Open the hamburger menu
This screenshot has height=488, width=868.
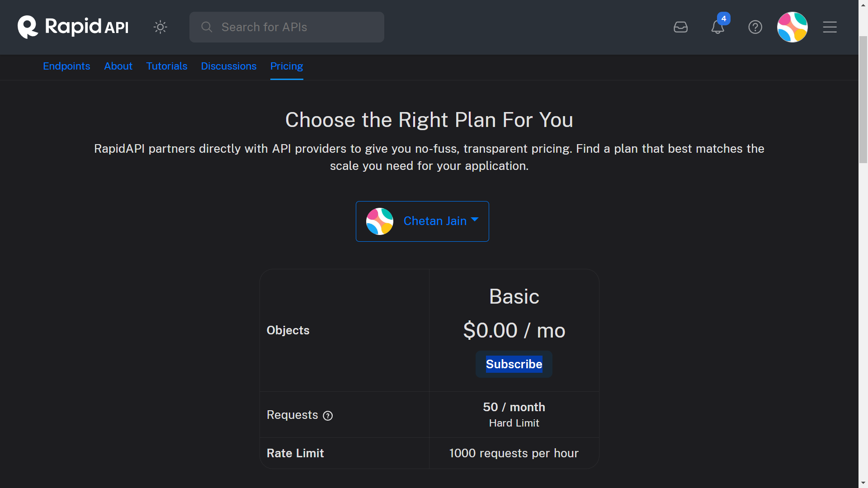point(830,27)
